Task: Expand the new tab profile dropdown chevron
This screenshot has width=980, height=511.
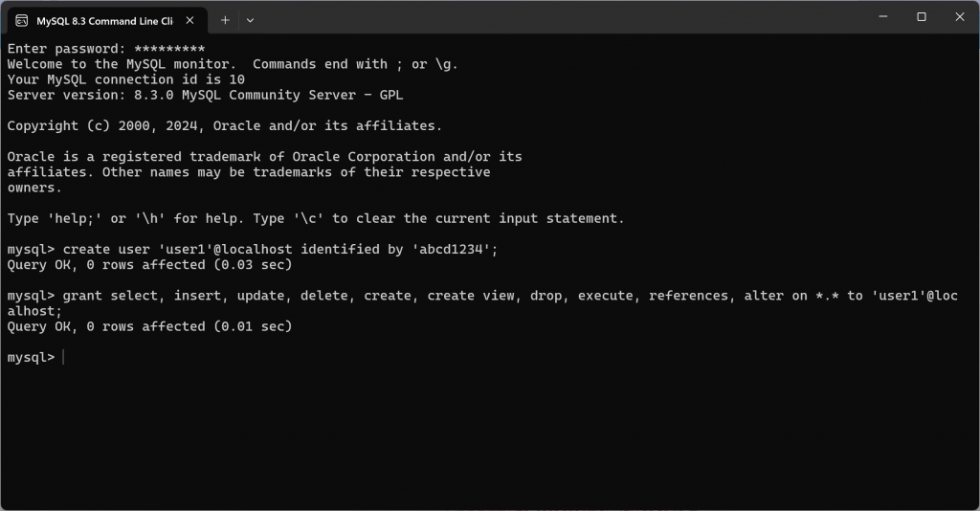Action: pyautogui.click(x=250, y=21)
